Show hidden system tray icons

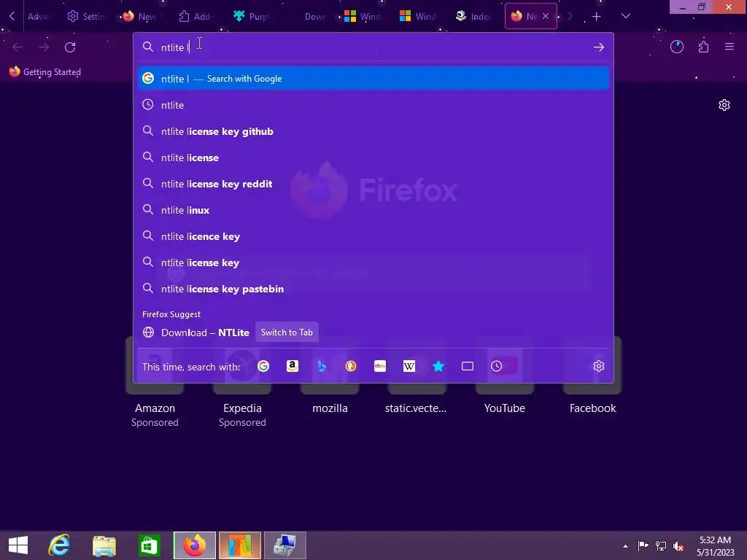pyautogui.click(x=625, y=546)
